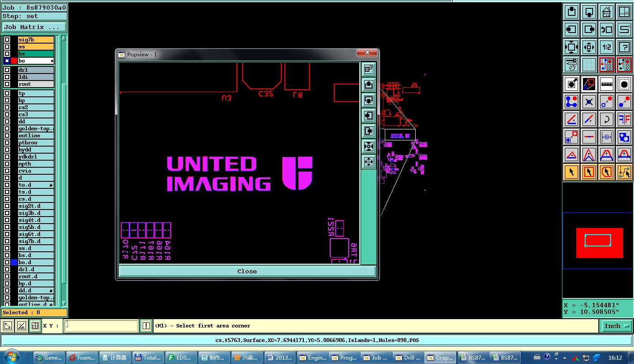This screenshot has height=364, width=634.
Task: Select the golden-top layer name
Action: point(36,129)
